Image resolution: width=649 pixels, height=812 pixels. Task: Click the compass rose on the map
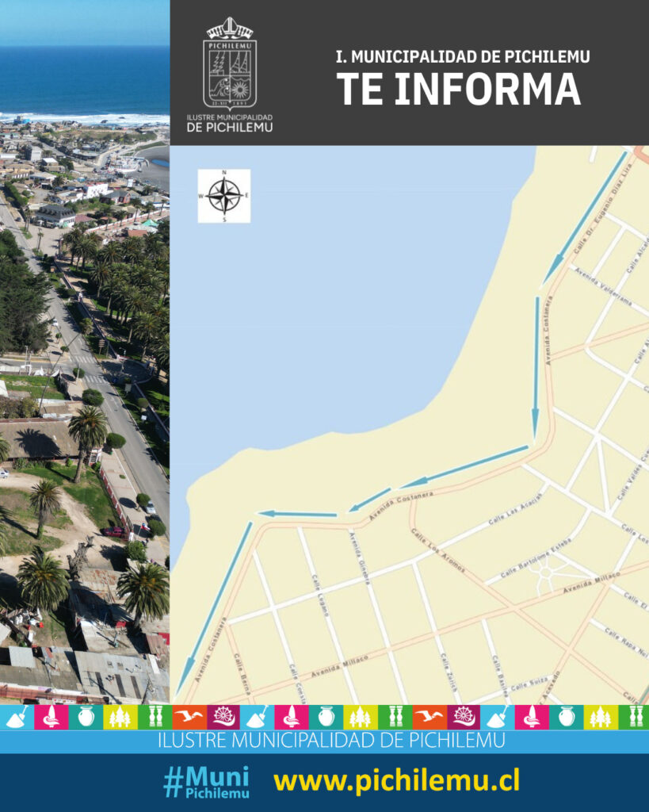tap(224, 196)
